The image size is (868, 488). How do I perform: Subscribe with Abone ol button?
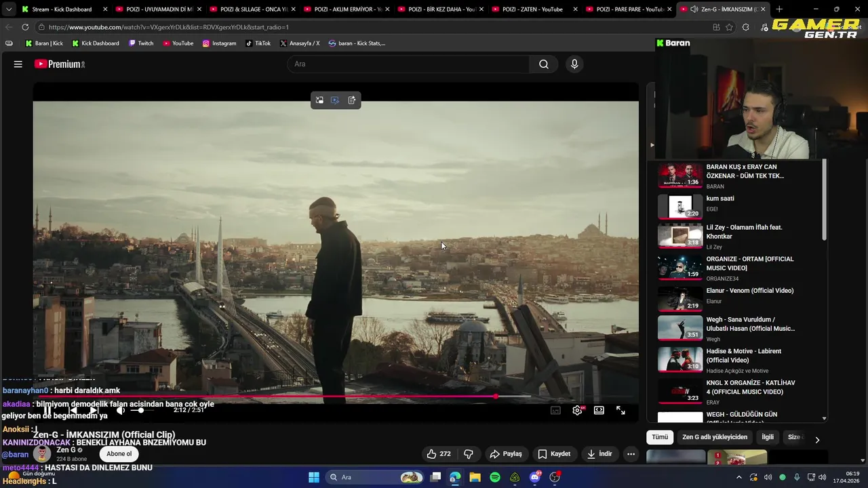(119, 454)
